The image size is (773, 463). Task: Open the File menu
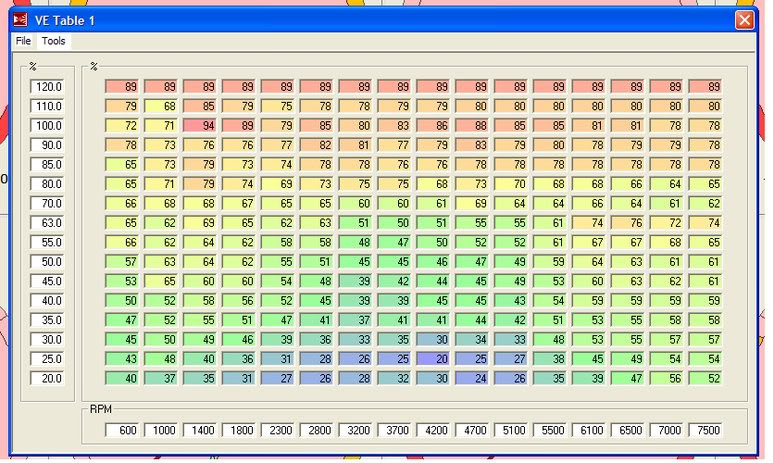pyautogui.click(x=23, y=41)
